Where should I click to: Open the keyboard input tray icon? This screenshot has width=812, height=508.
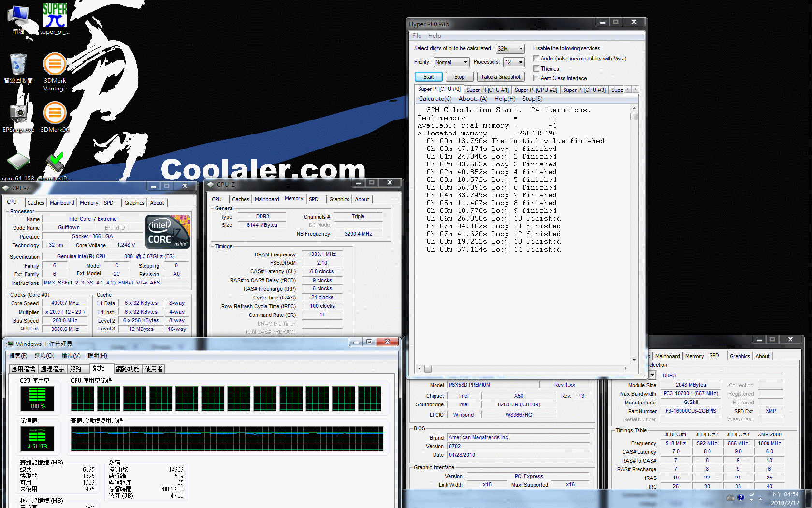pyautogui.click(x=730, y=498)
